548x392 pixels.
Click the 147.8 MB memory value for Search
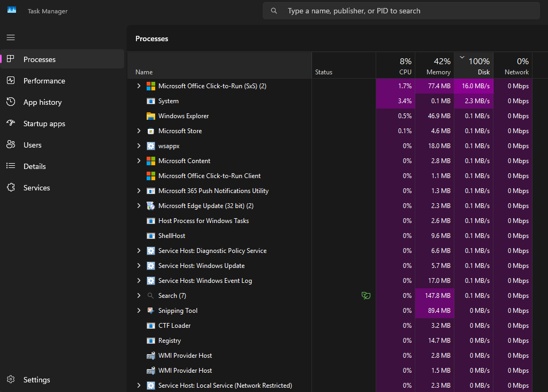click(438, 296)
